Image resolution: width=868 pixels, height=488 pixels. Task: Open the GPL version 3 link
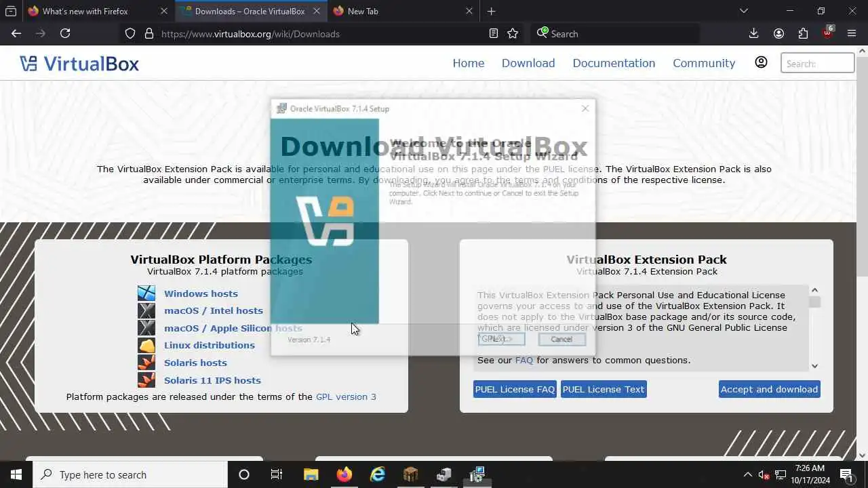[x=346, y=396]
